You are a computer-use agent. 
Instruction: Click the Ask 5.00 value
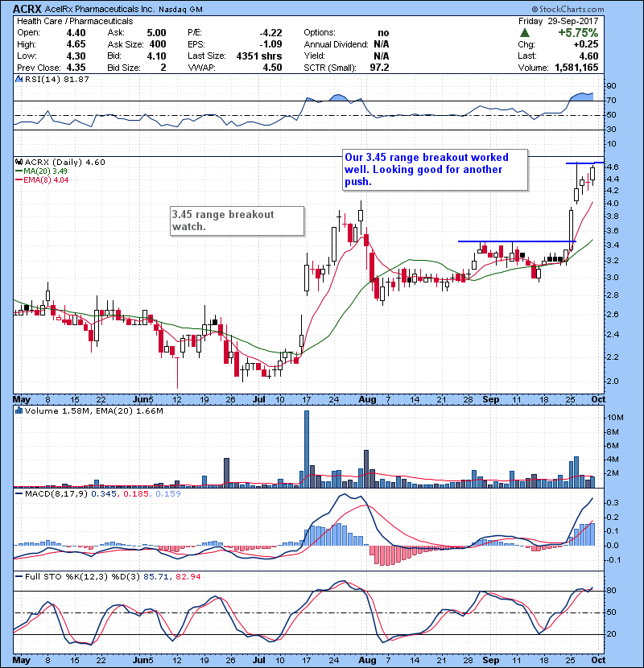point(156,33)
